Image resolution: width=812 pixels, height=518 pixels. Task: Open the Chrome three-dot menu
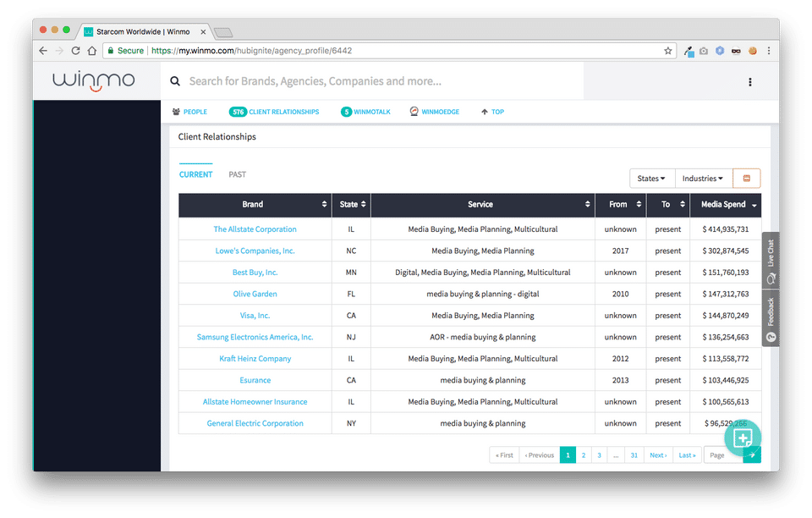coord(769,51)
